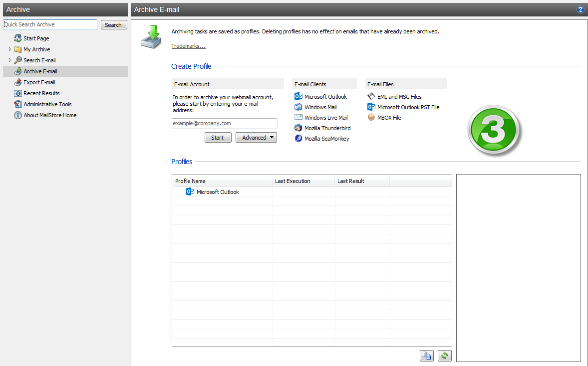
Task: Open the Advanced dropdown button
Action: coord(256,138)
